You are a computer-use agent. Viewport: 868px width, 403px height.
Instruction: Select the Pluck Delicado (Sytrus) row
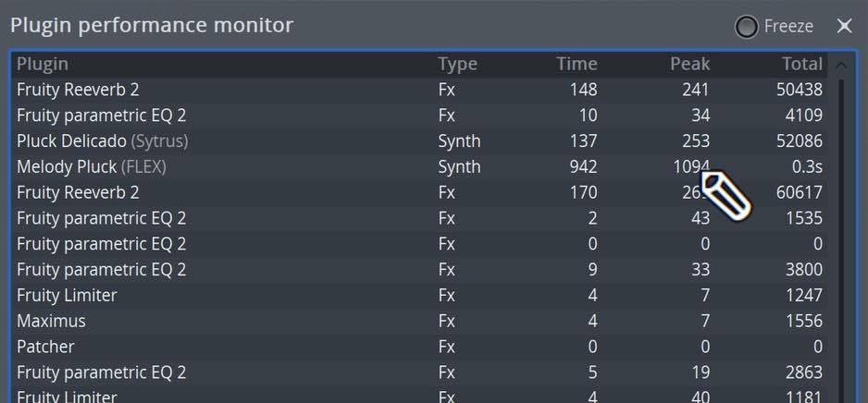point(419,141)
